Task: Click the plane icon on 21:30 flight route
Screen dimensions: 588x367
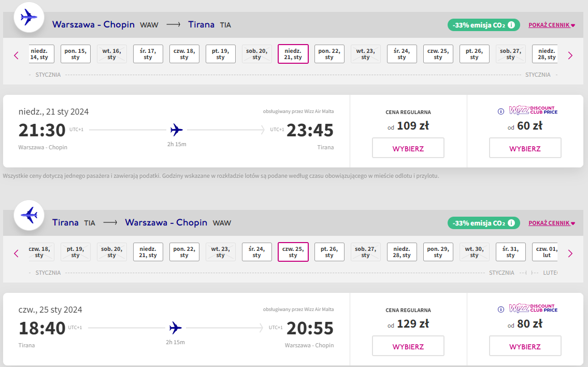Action: click(x=176, y=130)
